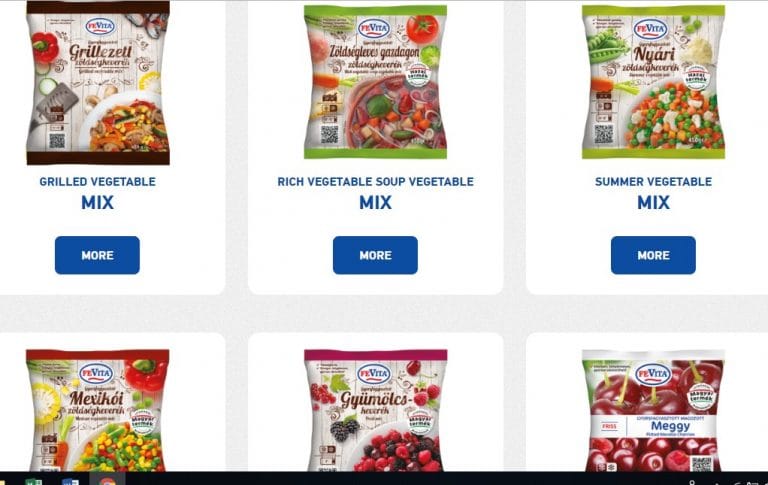Open the Grilled Vegetable Mix title link
This screenshot has height=485, width=768.
click(97, 193)
